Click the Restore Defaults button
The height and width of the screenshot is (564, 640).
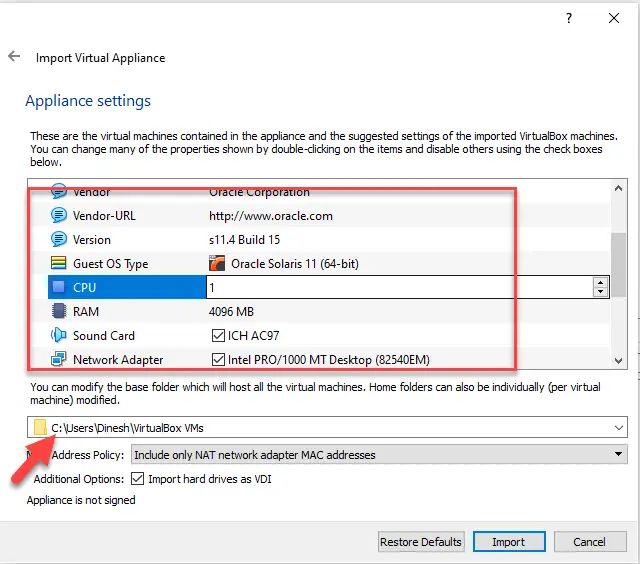point(421,542)
